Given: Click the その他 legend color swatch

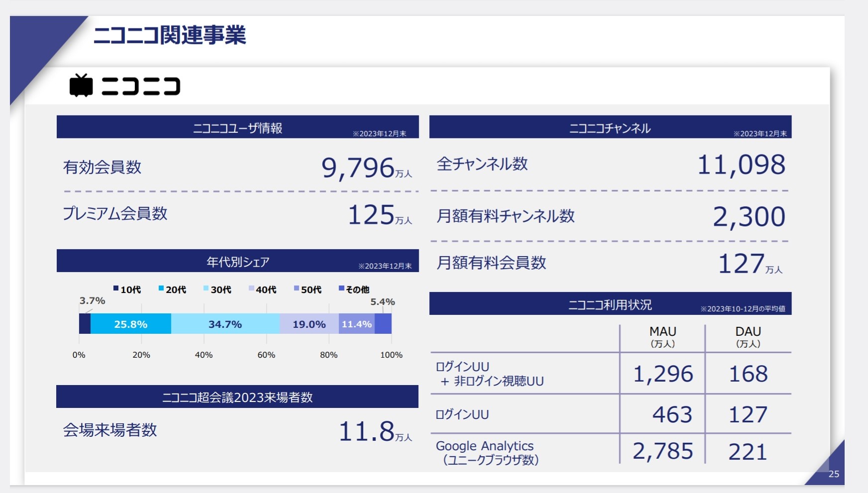Looking at the screenshot, I should tap(341, 289).
